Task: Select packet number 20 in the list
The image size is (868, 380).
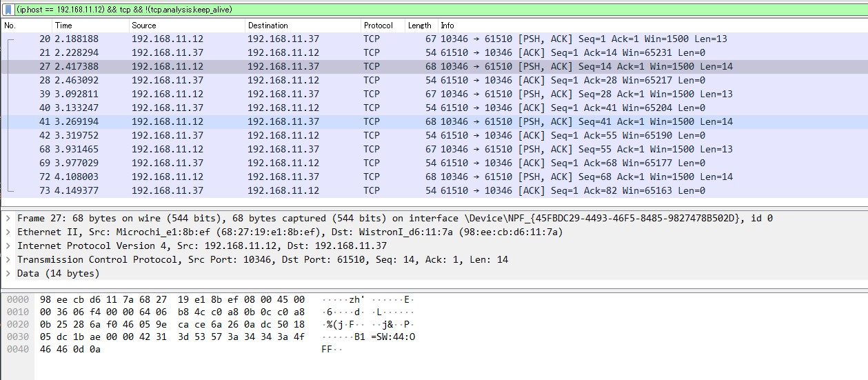Action: 276,39
